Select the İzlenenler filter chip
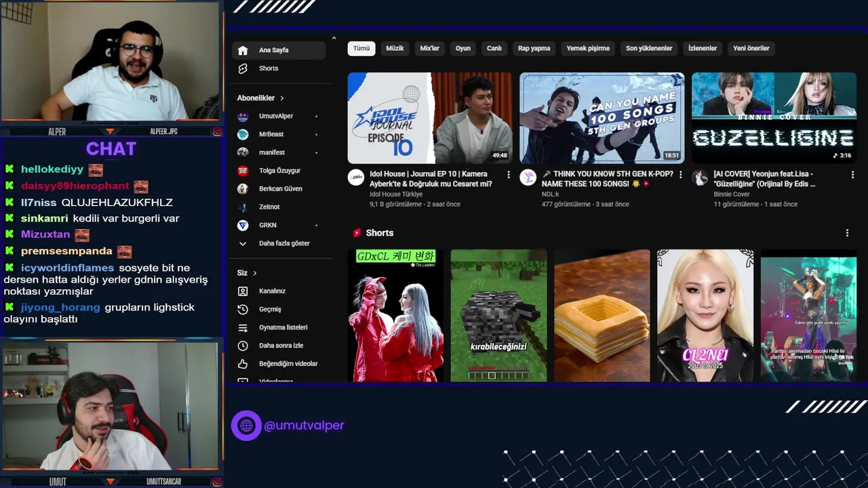 (x=703, y=49)
